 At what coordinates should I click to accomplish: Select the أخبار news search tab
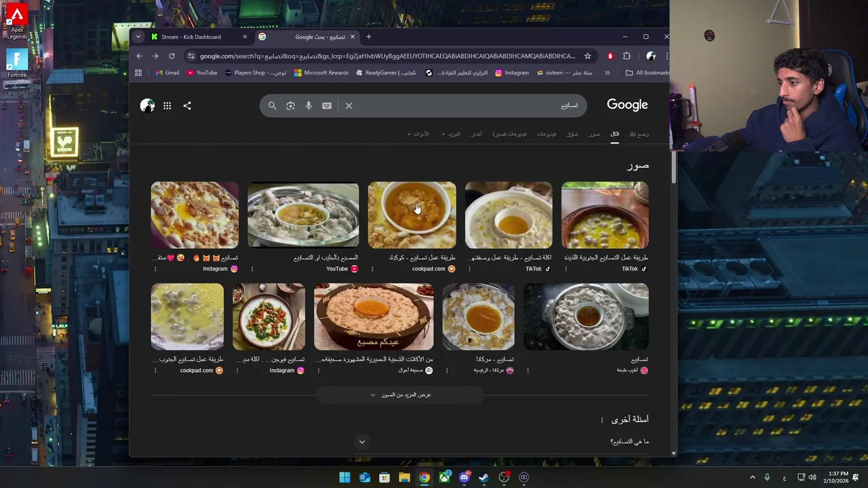click(x=477, y=134)
